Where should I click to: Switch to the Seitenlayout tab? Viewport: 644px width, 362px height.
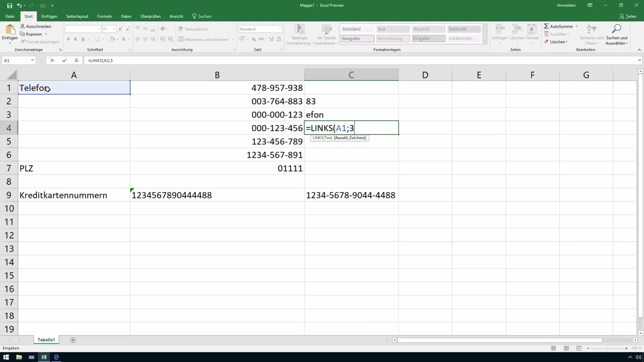pos(77,16)
